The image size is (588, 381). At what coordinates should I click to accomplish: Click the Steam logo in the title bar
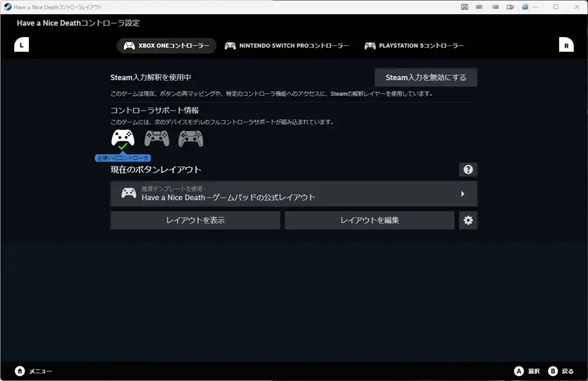coord(8,6)
